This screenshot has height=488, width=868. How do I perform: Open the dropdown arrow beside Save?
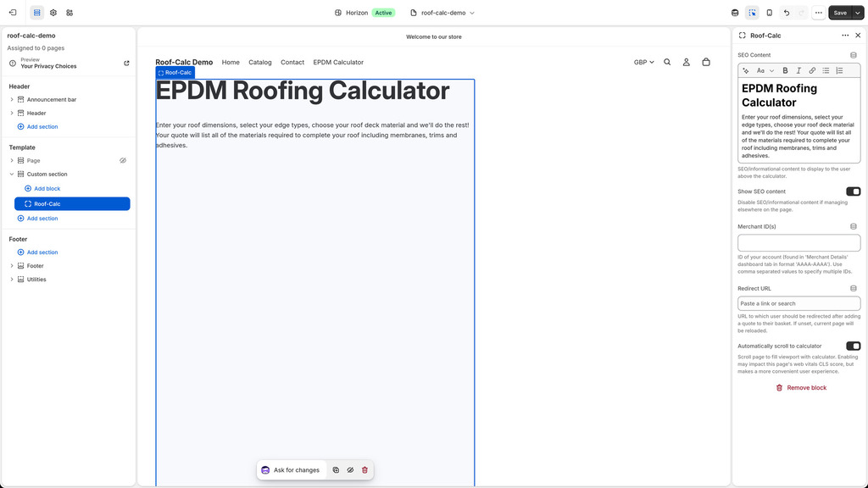[x=858, y=13]
